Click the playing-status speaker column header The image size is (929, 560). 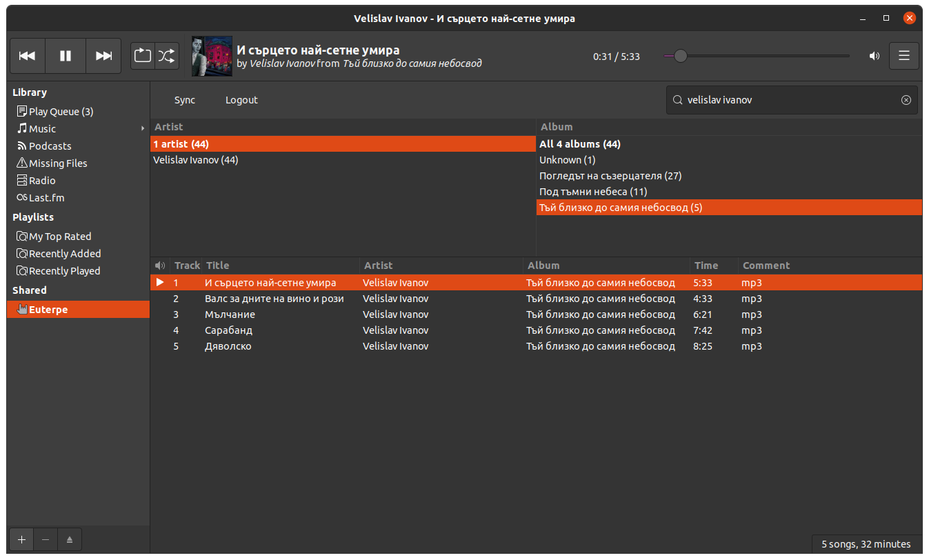(x=160, y=266)
